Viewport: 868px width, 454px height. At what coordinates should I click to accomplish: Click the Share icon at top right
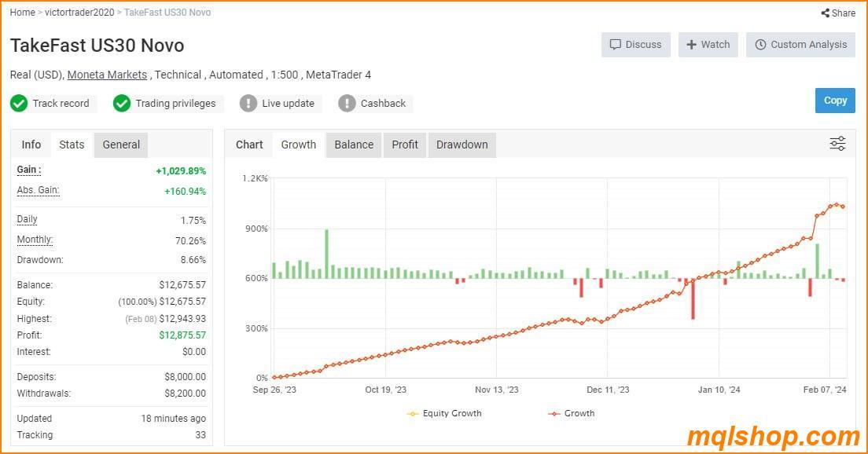[825, 13]
